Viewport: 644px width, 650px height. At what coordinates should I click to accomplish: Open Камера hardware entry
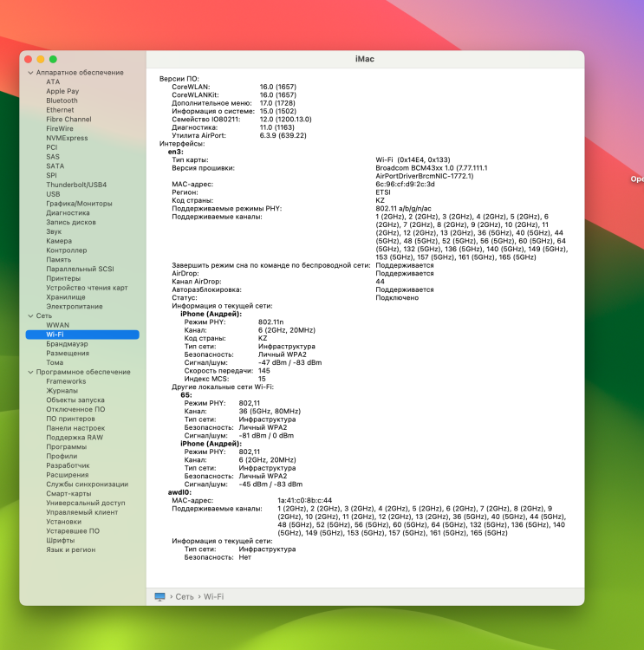(x=59, y=241)
